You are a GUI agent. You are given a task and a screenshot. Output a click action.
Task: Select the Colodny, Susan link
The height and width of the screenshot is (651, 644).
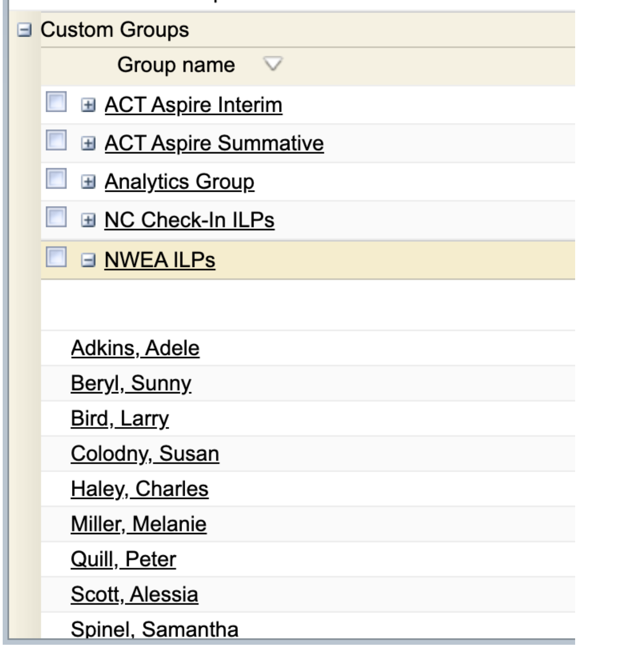[145, 454]
